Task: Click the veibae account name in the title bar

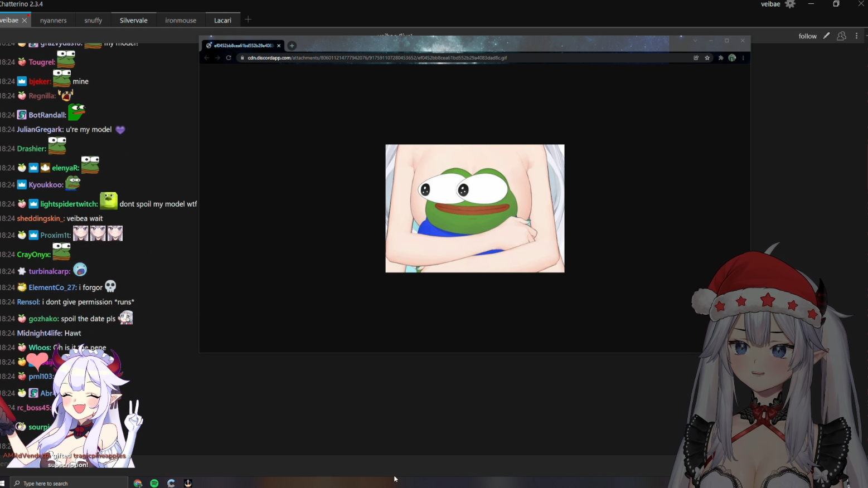Action: click(x=770, y=4)
